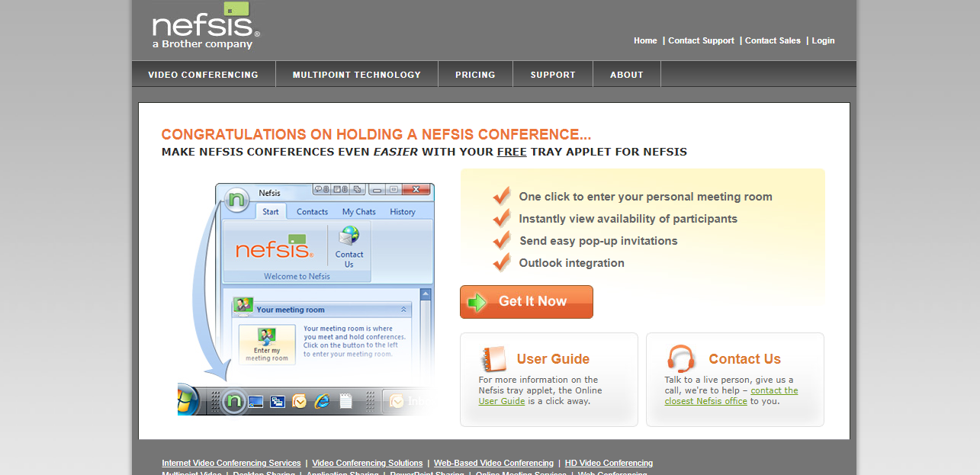Collapse the Your meeting room panel chevron
This screenshot has height=475, width=980.
pos(403,310)
